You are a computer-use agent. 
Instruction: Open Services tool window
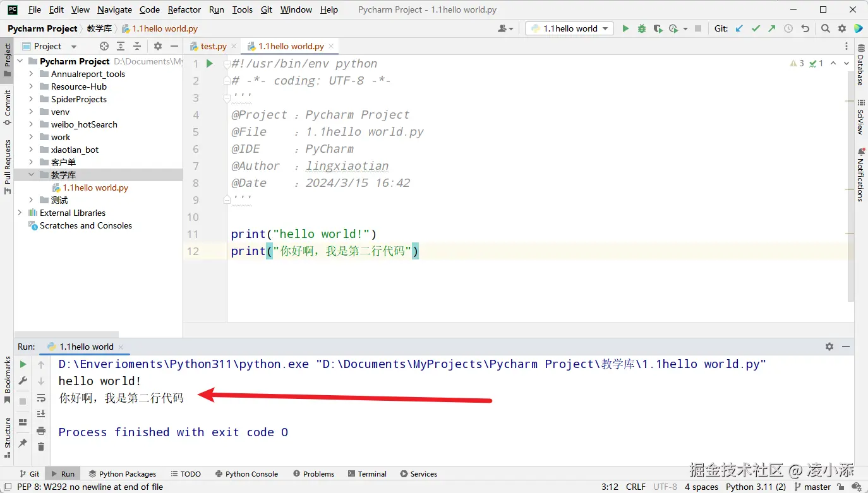pyautogui.click(x=418, y=473)
